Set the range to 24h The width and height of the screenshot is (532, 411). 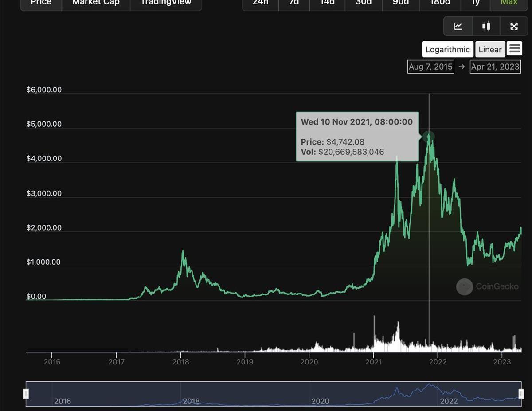[x=260, y=3]
